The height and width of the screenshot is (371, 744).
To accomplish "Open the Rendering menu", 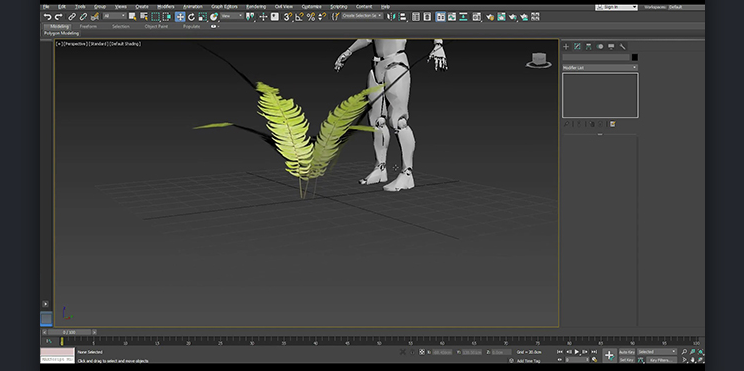I will [256, 7].
